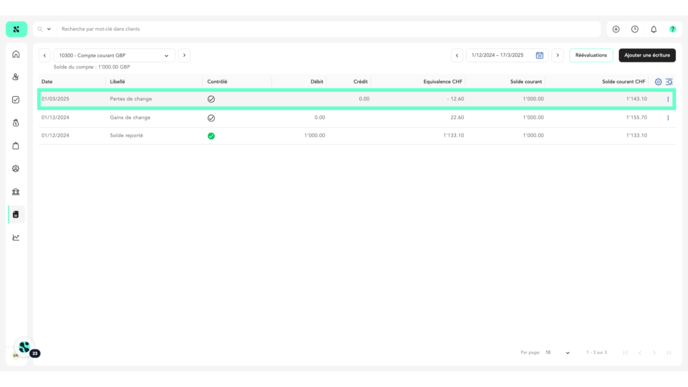Open the help question mark icon
The height and width of the screenshot is (387, 688).
tap(673, 29)
